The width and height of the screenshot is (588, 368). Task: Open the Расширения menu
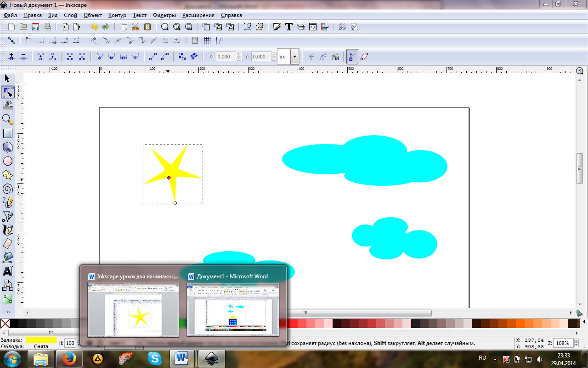click(x=198, y=15)
